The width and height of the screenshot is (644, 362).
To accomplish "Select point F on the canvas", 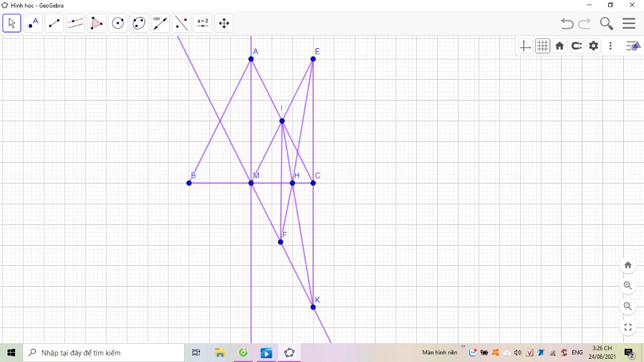I will coord(280,242).
